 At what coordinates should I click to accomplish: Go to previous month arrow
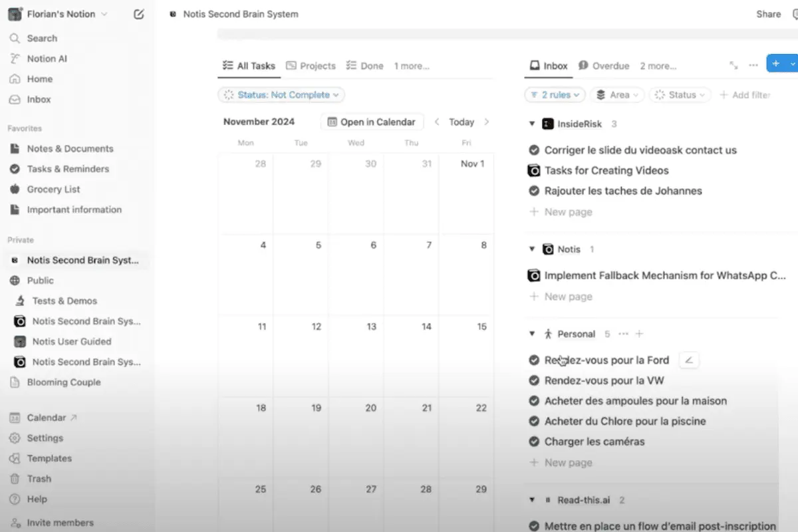tap(437, 122)
